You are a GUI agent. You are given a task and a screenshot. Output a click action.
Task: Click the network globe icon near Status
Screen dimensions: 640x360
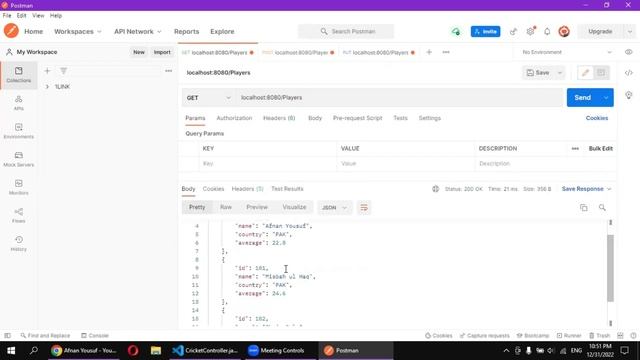436,189
